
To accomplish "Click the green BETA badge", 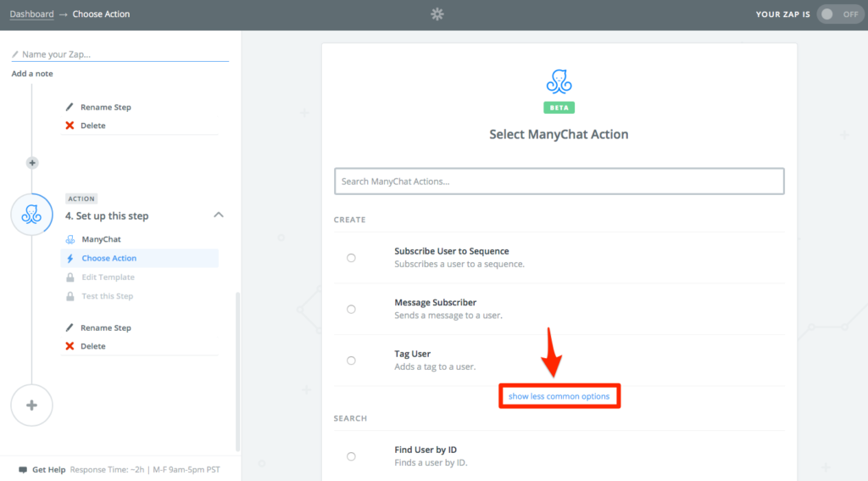I will point(559,108).
